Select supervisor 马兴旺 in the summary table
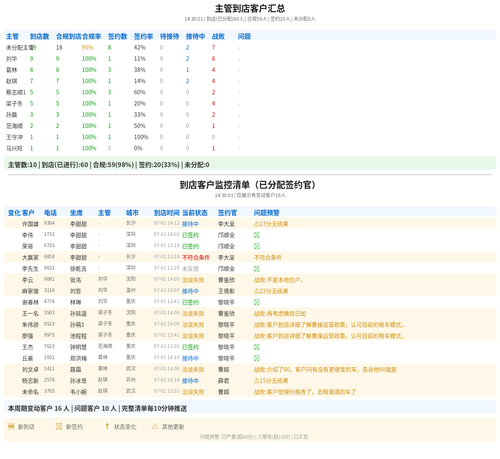 coord(14,148)
